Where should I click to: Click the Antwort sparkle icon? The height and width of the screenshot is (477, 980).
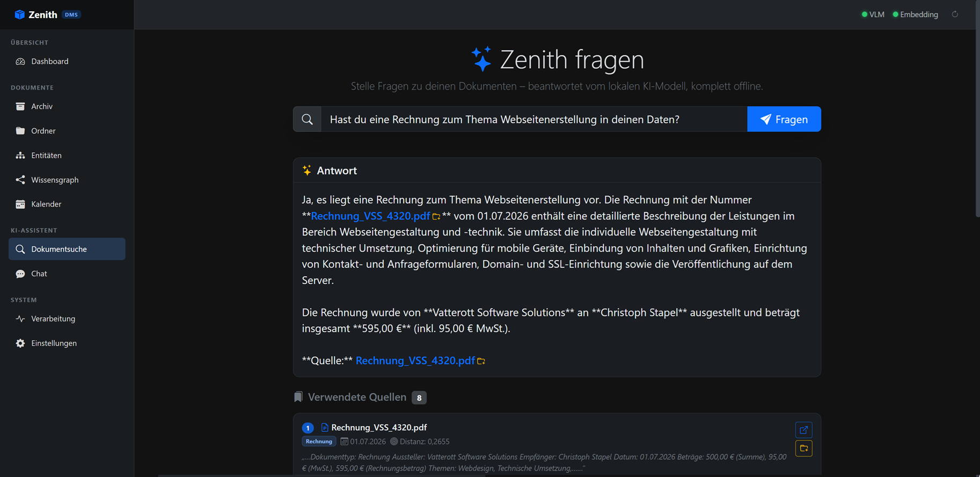307,171
